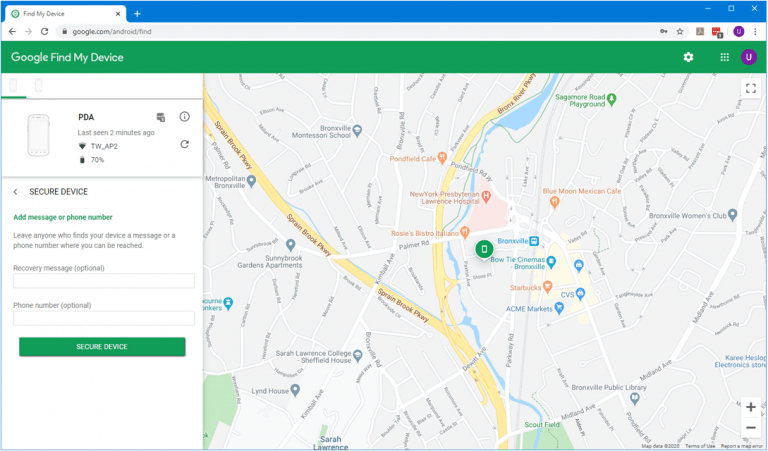The image size is (768, 451).
Task: Go back from Secure Device panel
Action: click(16, 192)
